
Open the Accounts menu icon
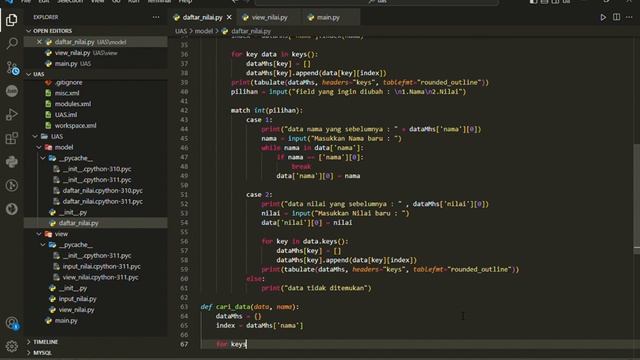coord(11,323)
